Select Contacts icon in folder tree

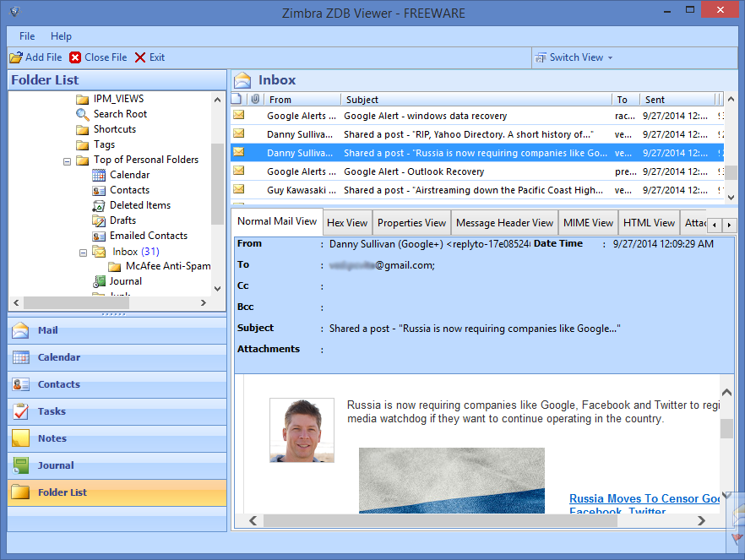point(99,190)
